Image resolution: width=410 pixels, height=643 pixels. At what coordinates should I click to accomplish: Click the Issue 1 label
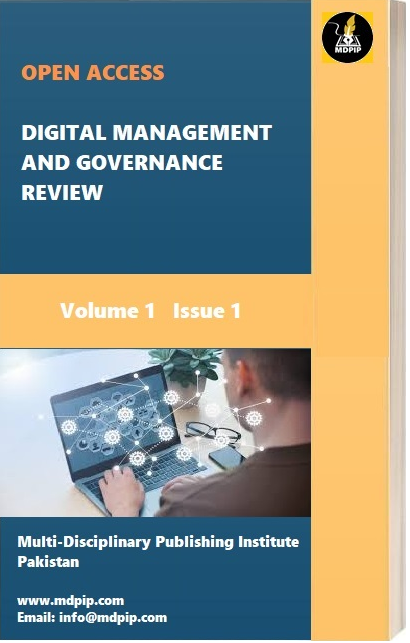coord(207,310)
